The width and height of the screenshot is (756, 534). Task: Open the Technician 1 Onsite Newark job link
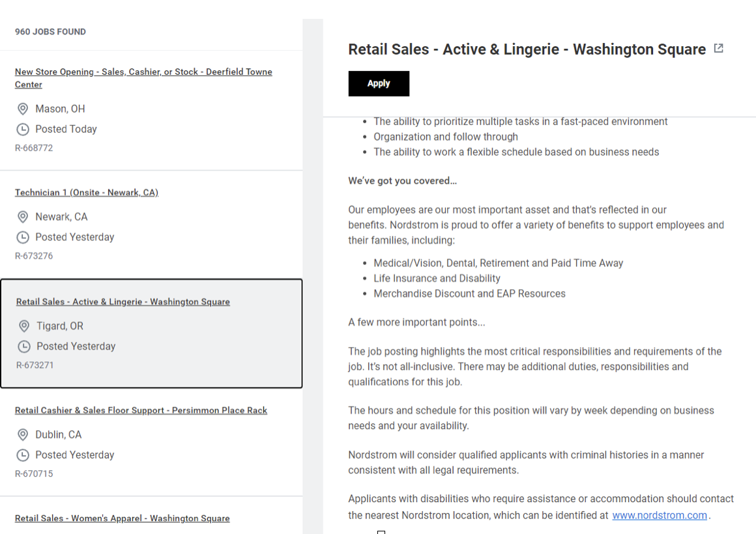(x=86, y=192)
